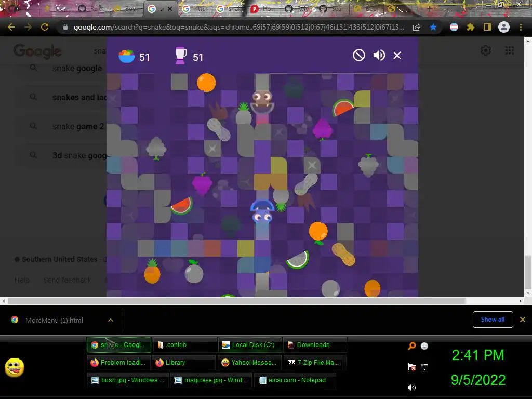Open 7-Zip File Manager from the taskbar
The image size is (532, 399).
tap(314, 362)
